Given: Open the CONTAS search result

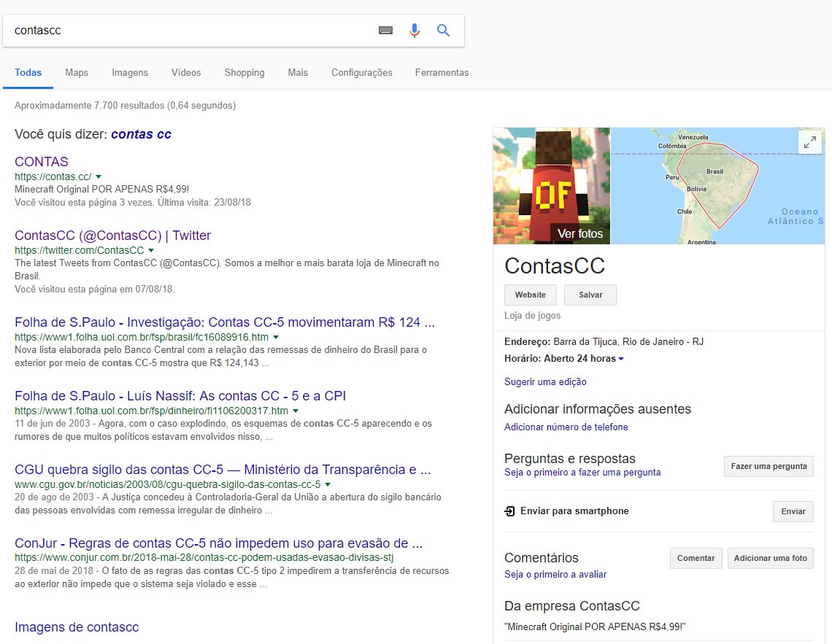Looking at the screenshot, I should [x=42, y=162].
